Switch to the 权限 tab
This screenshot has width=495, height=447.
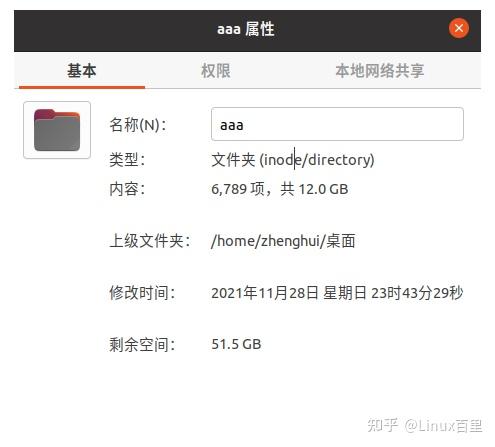[216, 71]
